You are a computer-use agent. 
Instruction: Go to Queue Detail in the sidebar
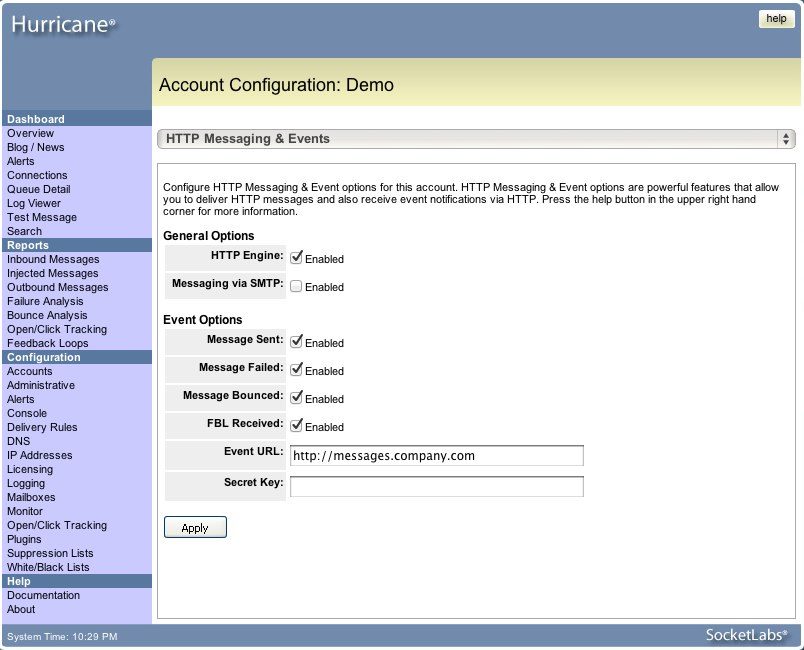pyautogui.click(x=39, y=189)
